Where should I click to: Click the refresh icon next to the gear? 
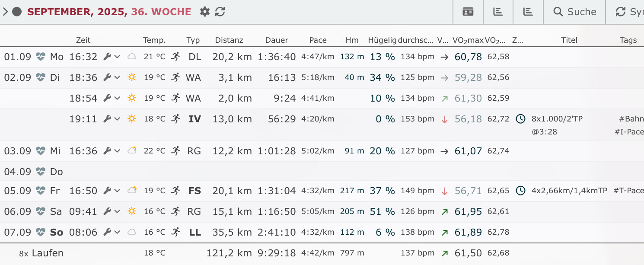coord(220,12)
